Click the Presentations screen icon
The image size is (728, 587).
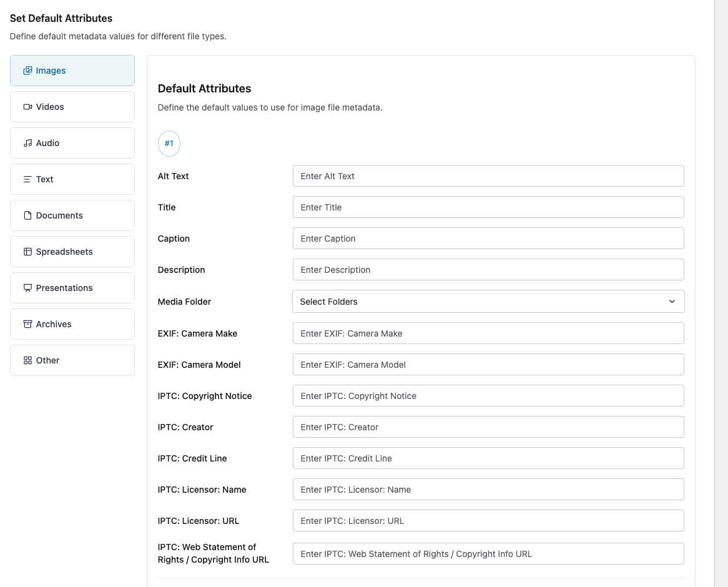(x=28, y=288)
